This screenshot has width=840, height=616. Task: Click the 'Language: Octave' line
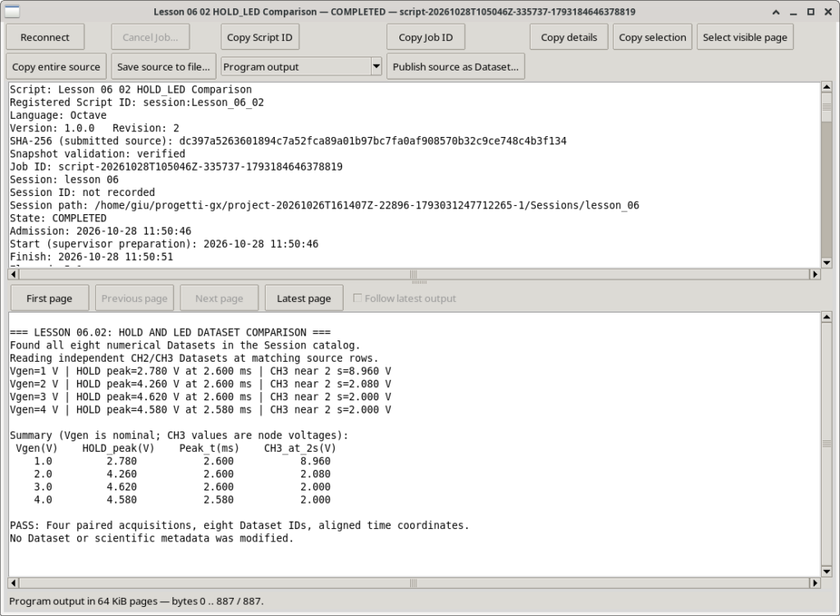[x=58, y=115]
